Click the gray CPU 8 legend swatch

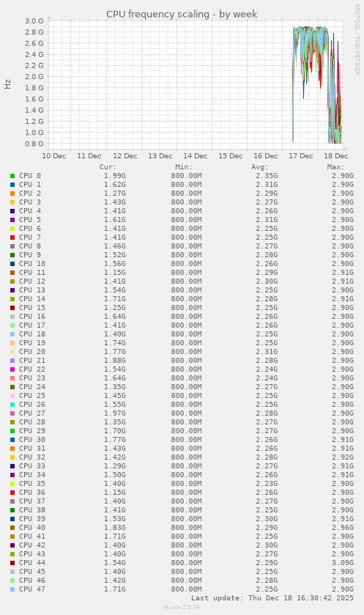click(x=12, y=246)
